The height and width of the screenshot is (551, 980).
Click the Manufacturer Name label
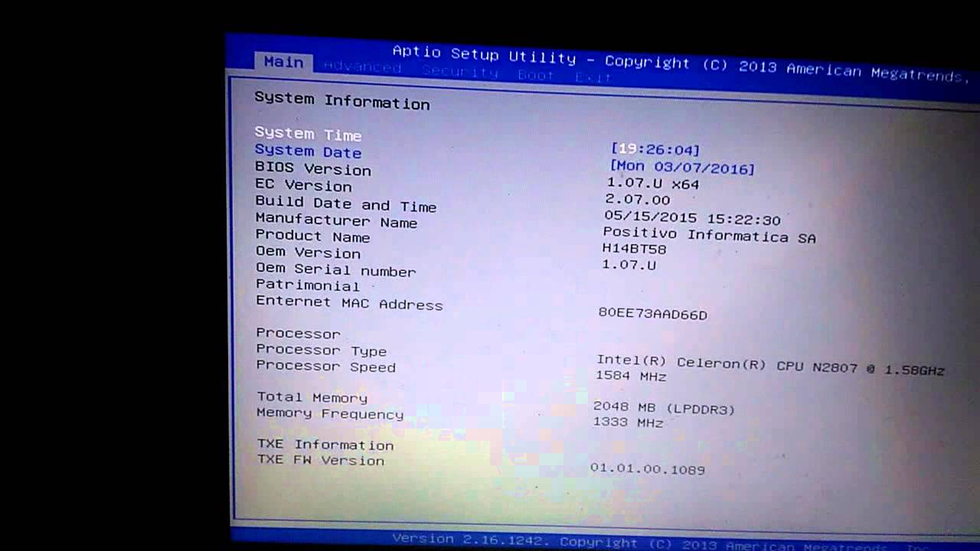point(336,221)
